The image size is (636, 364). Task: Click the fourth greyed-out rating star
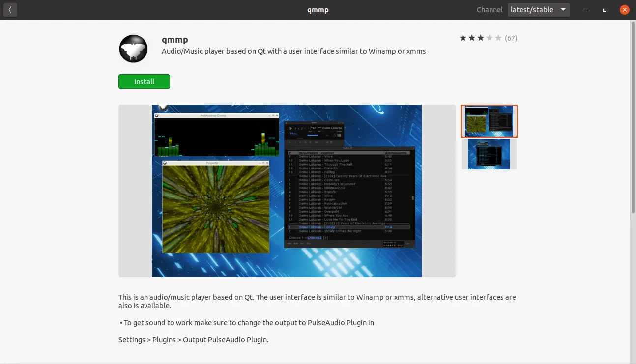pos(490,38)
